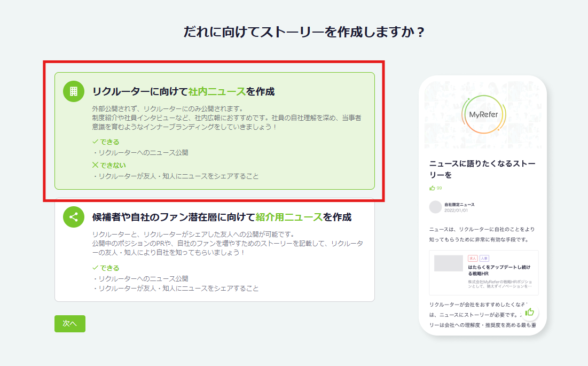Click the grey job card thumbnail image
Image resolution: width=588 pixels, height=366 pixels.
[448, 263]
